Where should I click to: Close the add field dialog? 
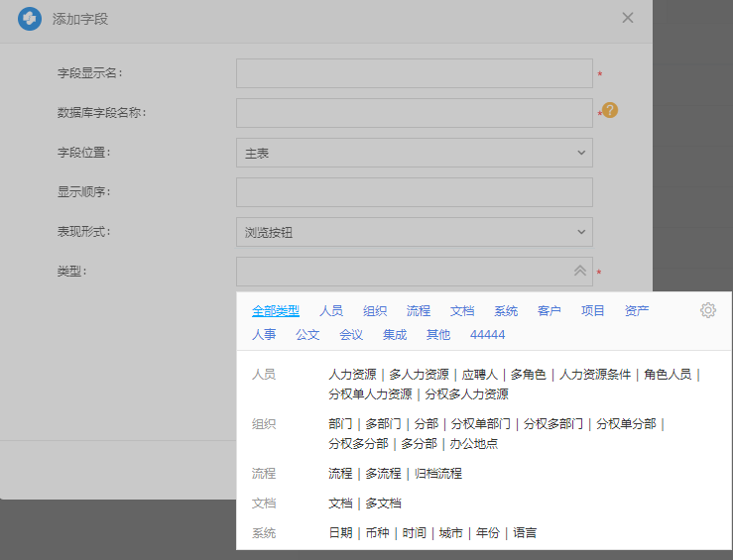pos(627,18)
